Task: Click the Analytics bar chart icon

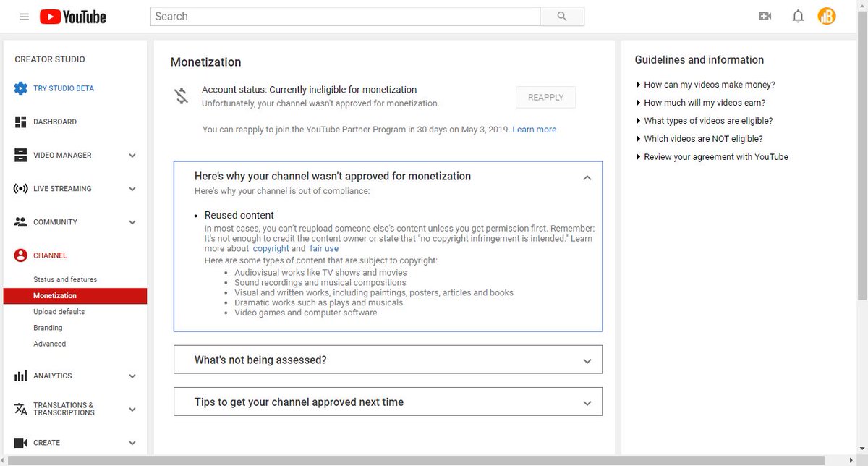Action: [x=21, y=376]
